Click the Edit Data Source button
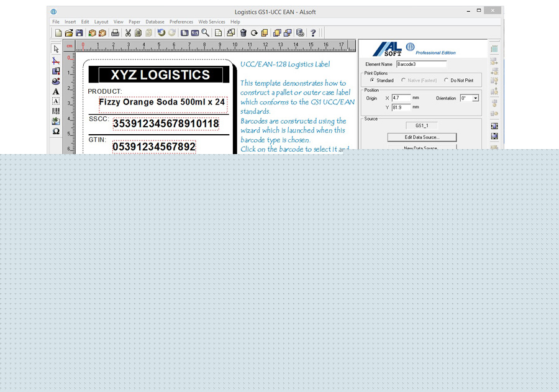559x392 pixels. tap(422, 137)
